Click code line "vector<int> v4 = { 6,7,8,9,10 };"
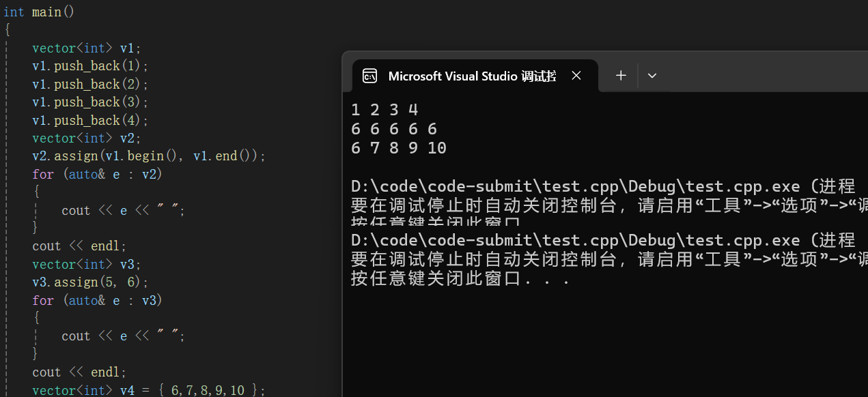This screenshot has height=397, width=868. point(149,390)
